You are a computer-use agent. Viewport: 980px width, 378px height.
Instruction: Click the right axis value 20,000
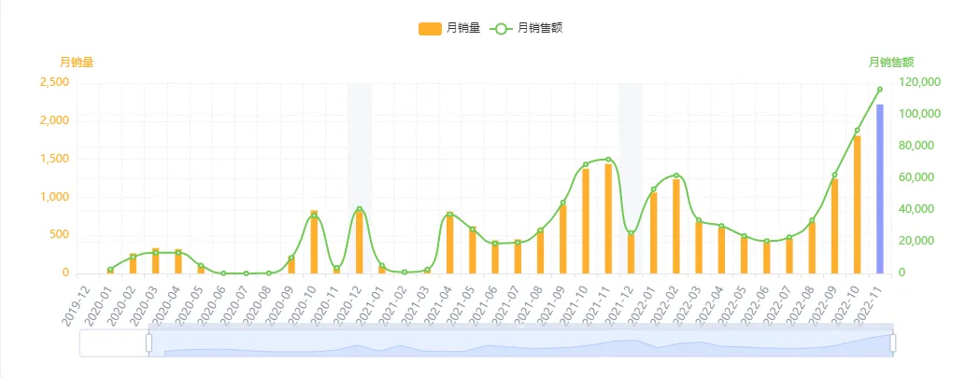click(916, 241)
